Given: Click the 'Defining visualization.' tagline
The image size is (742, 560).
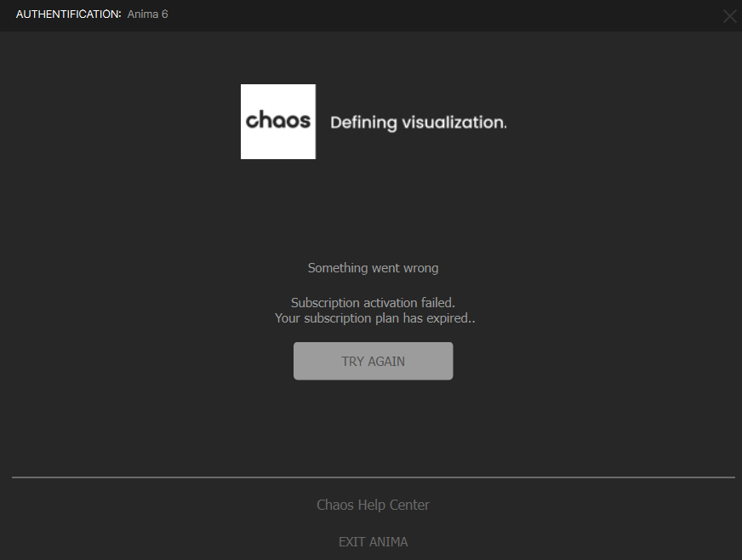Looking at the screenshot, I should pos(418,123).
